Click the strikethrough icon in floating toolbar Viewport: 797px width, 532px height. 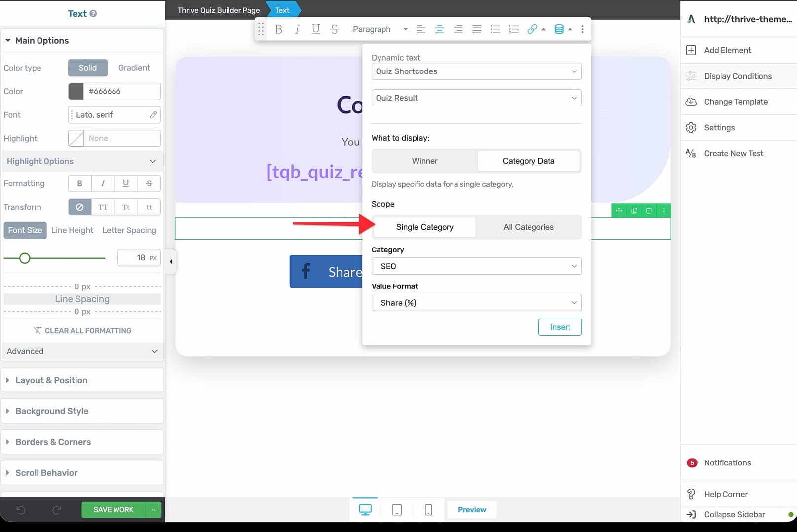click(x=334, y=29)
